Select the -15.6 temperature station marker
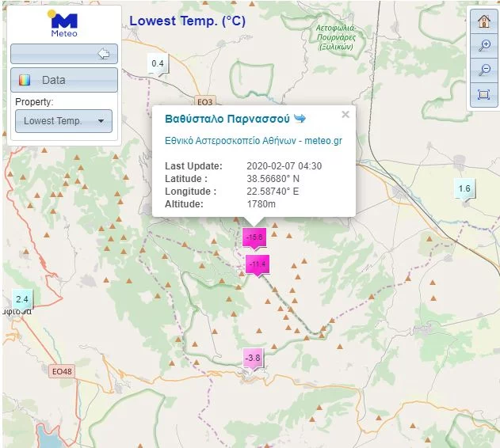 [x=254, y=237]
